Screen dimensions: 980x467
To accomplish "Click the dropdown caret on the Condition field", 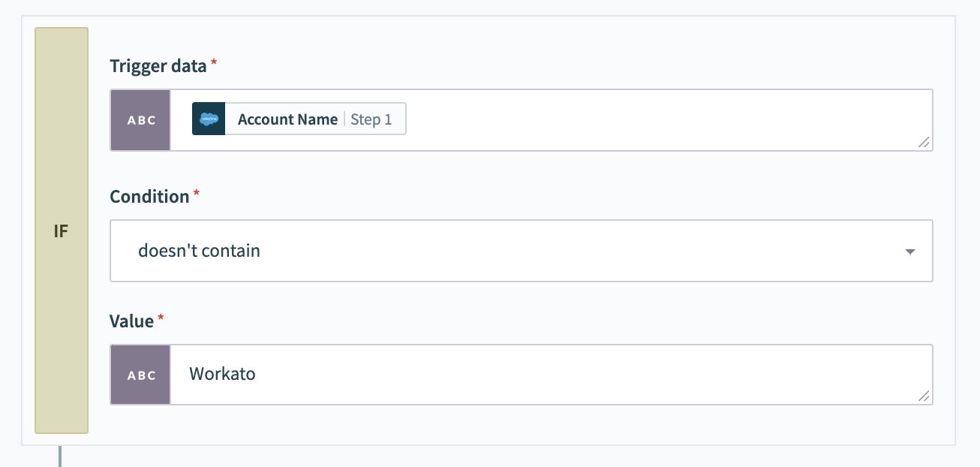I will [909, 252].
